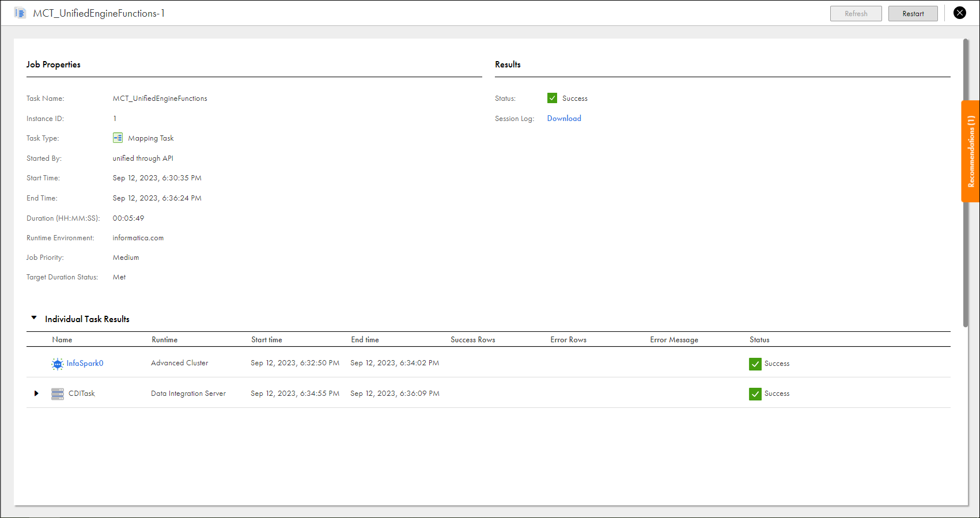Click the Refresh button
The width and height of the screenshot is (980, 518).
pos(856,13)
